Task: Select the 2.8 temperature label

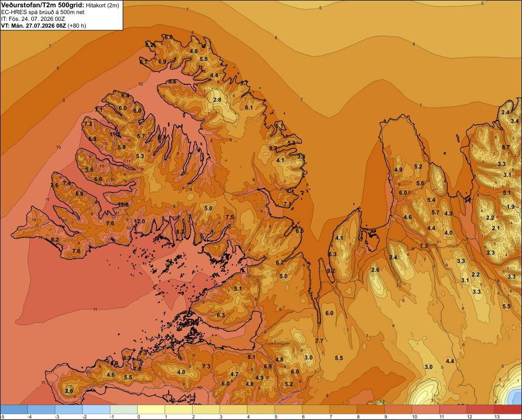Action: 217,100
